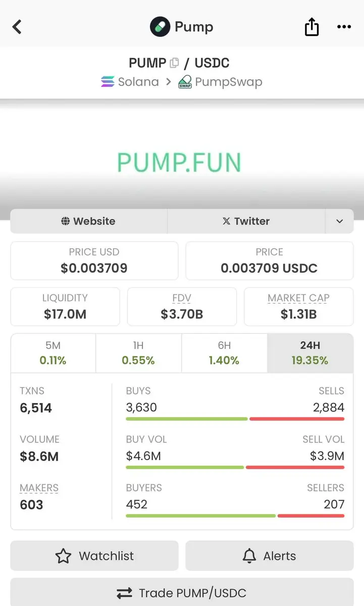
Task: Switch to the 6H timeframe tab
Action: coord(224,353)
